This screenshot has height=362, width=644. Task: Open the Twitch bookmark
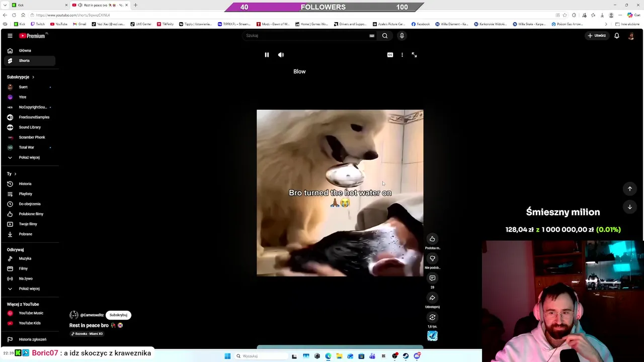pos(38,24)
